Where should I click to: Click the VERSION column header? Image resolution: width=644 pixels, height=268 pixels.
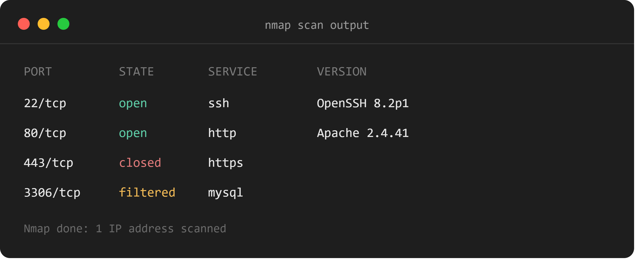coord(342,72)
